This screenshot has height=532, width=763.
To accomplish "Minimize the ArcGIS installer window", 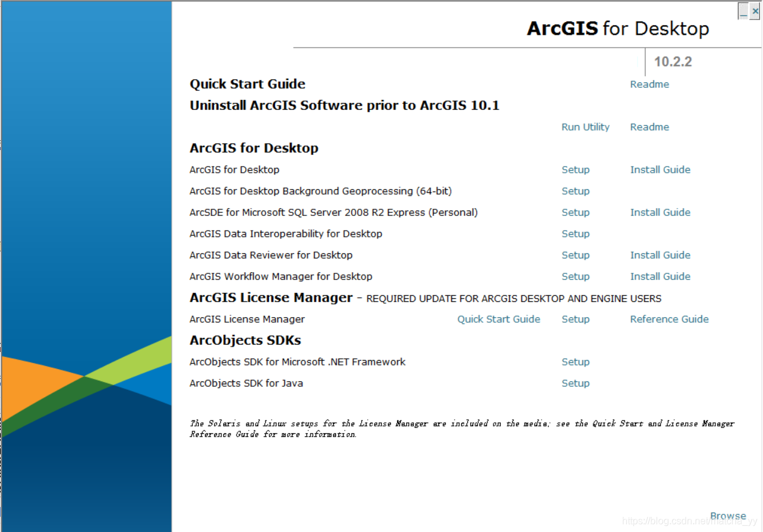I will point(743,11).
